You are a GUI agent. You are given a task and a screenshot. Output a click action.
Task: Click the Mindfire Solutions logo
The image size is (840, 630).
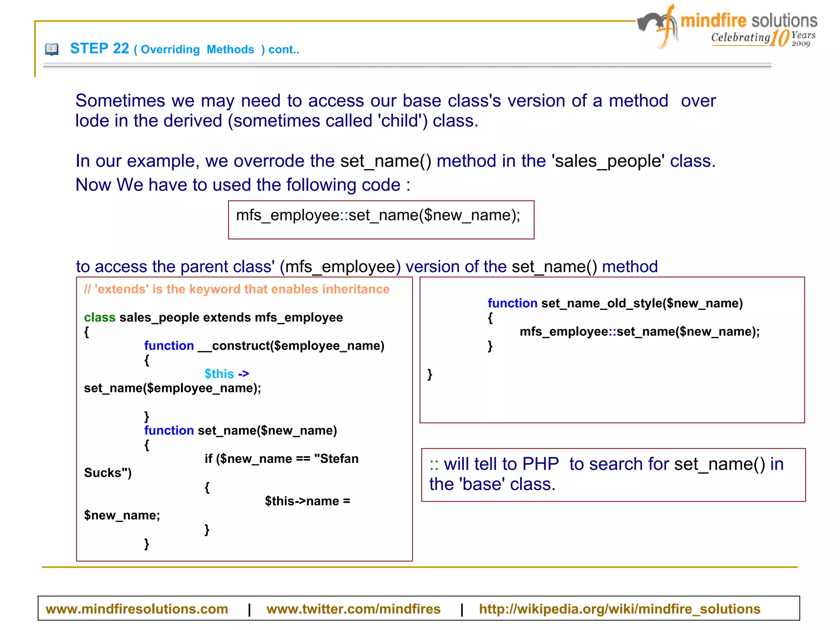pyautogui.click(x=727, y=26)
